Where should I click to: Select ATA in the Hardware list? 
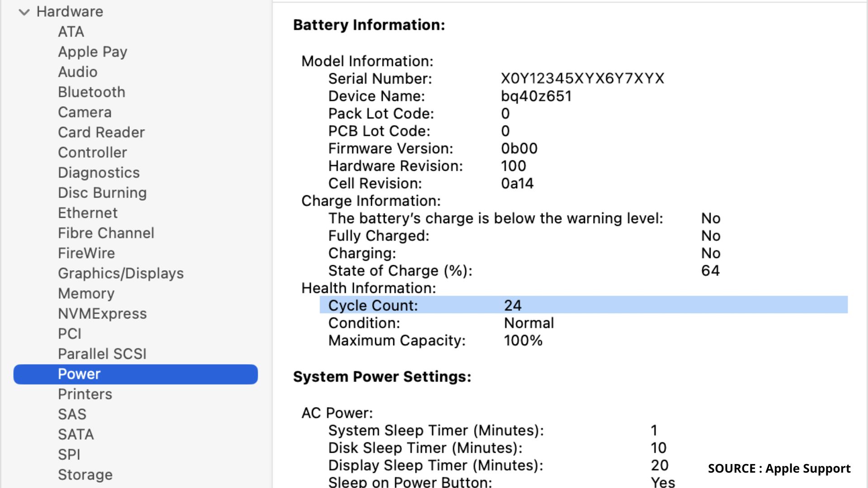tap(71, 32)
